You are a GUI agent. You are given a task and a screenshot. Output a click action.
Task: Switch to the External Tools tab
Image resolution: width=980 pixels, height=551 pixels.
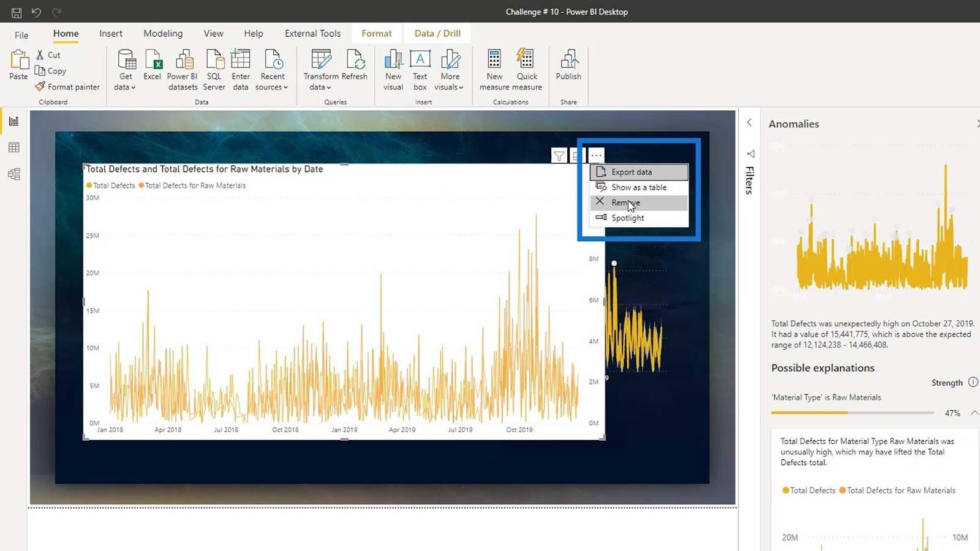pyautogui.click(x=312, y=34)
